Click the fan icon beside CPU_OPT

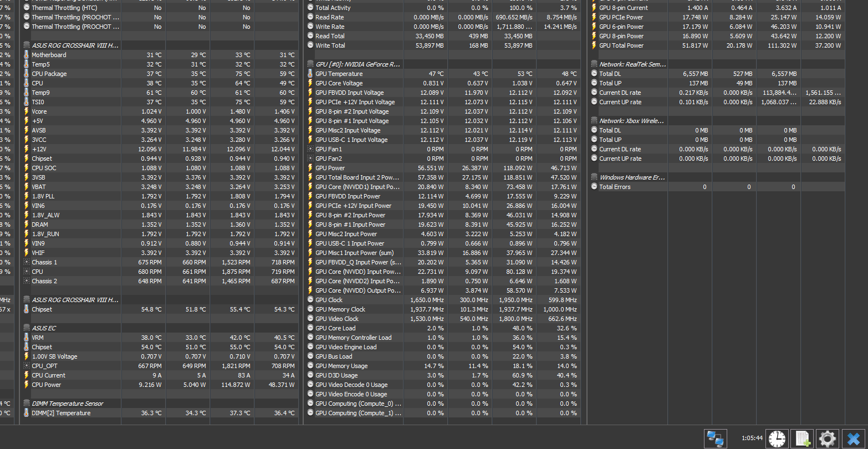[x=27, y=366]
